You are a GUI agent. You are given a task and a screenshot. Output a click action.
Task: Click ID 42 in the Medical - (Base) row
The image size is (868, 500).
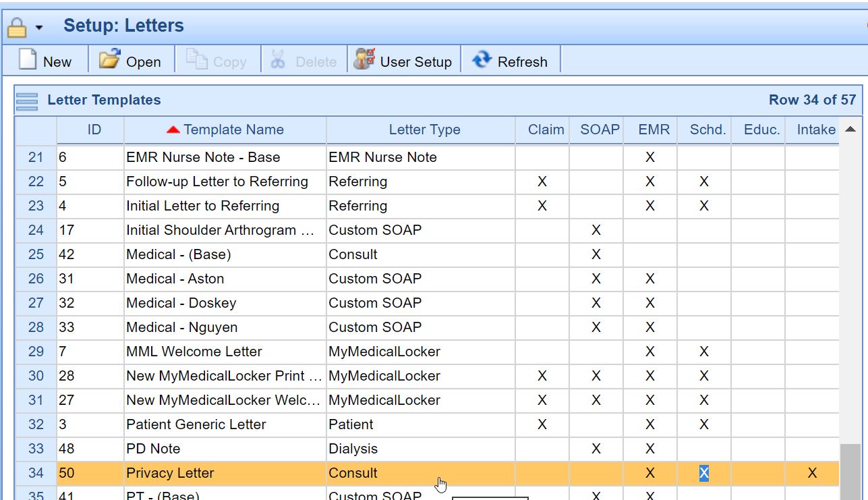click(66, 254)
